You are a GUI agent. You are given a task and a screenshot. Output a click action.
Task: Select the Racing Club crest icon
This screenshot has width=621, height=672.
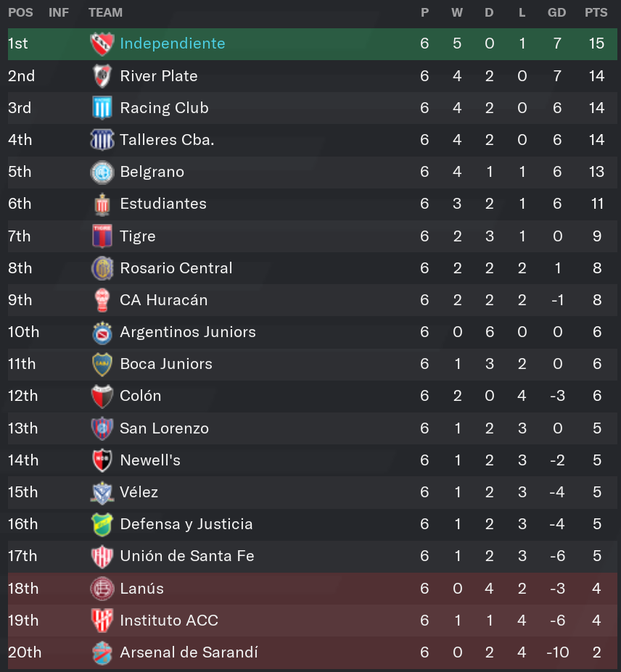coord(102,107)
